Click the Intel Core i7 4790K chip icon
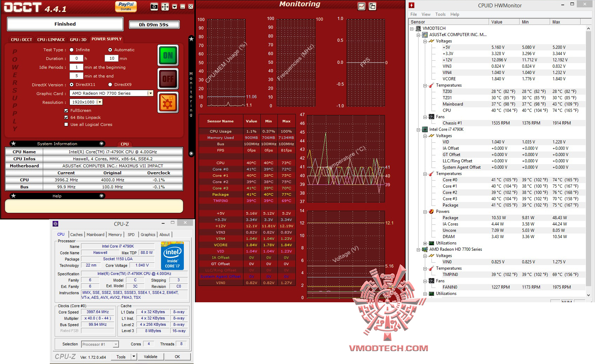The image size is (595, 364). pyautogui.click(x=425, y=129)
